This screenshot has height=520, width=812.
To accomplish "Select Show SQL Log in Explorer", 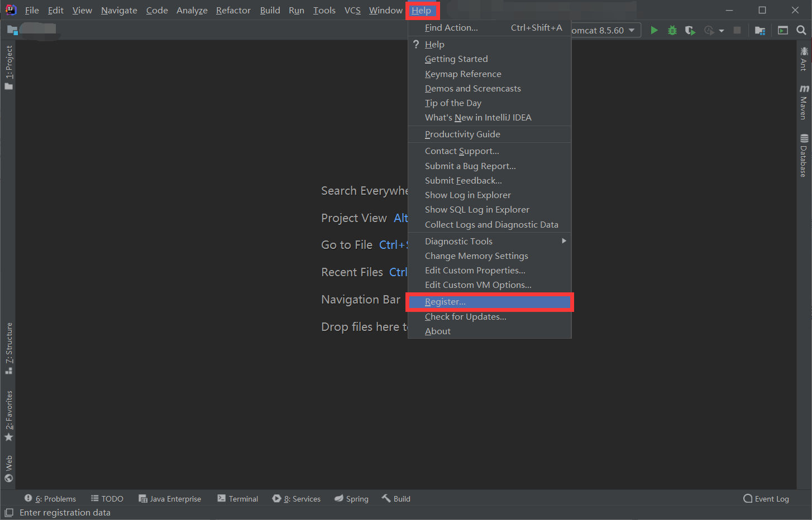I will [490, 209].
